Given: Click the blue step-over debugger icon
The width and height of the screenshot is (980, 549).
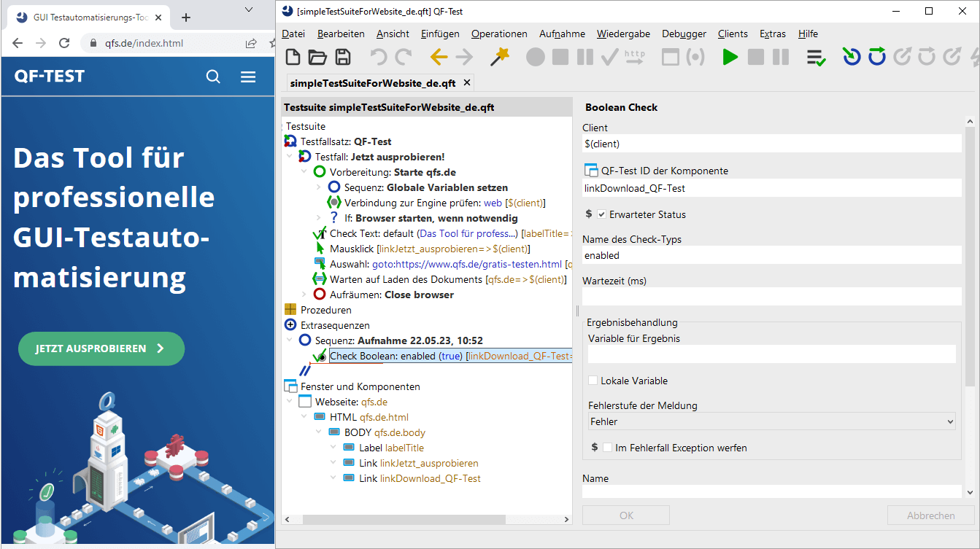Looking at the screenshot, I should (877, 56).
